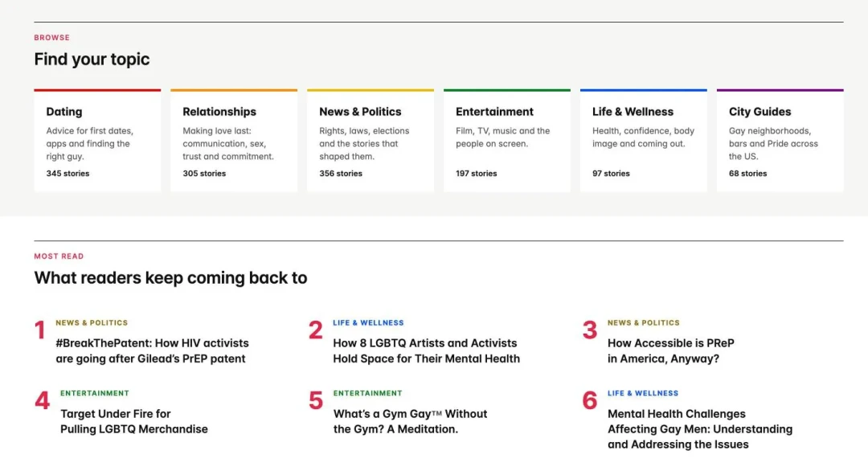The width and height of the screenshot is (868, 475).
Task: Click '356 stories' count on News & Politics card
Action: pyautogui.click(x=341, y=174)
